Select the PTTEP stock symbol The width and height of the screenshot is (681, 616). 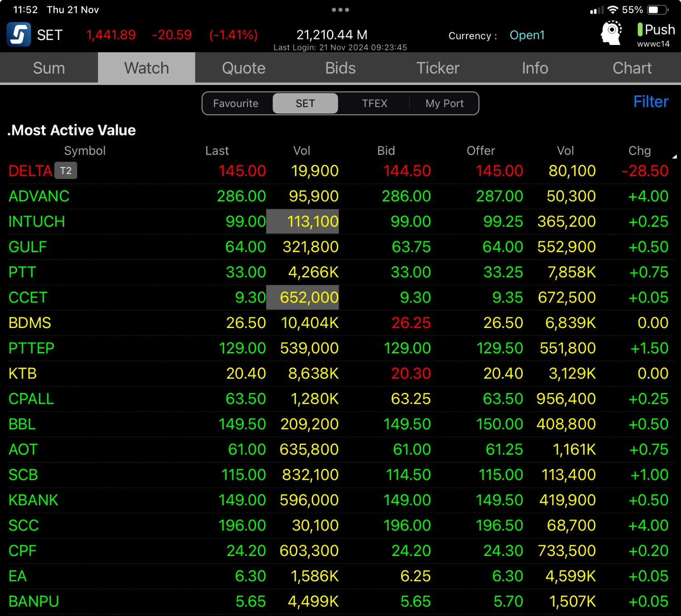tap(31, 348)
